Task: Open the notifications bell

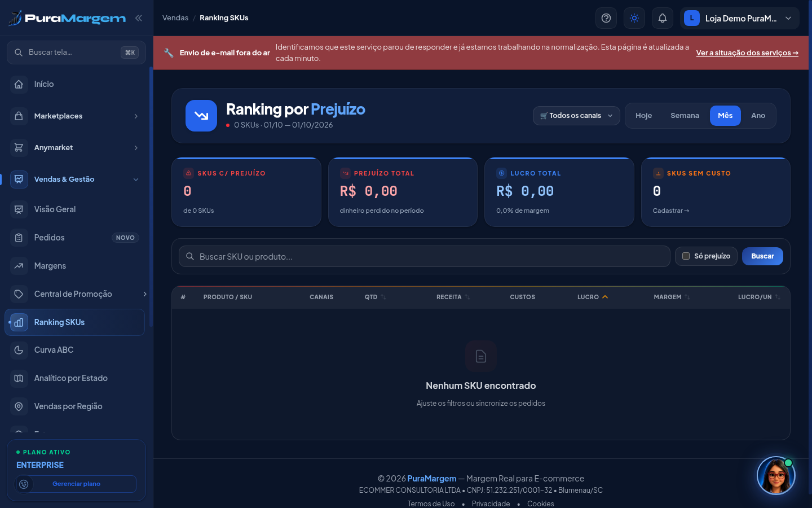Action: (663, 18)
